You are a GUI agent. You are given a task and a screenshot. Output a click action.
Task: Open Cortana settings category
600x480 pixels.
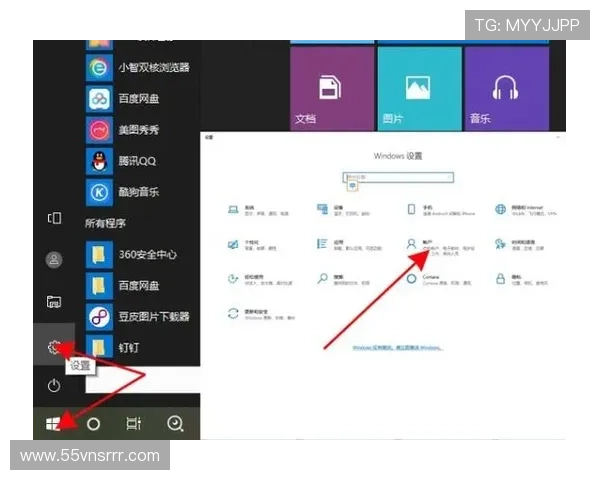click(439, 280)
